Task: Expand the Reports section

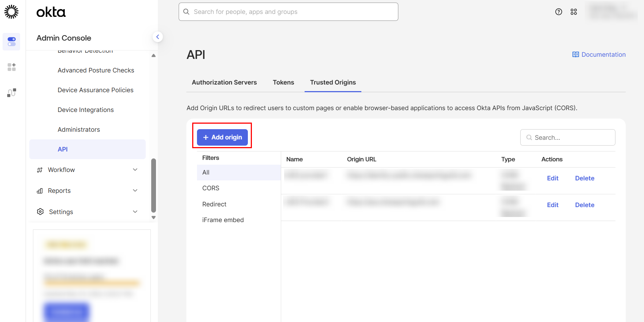Action: tap(135, 191)
